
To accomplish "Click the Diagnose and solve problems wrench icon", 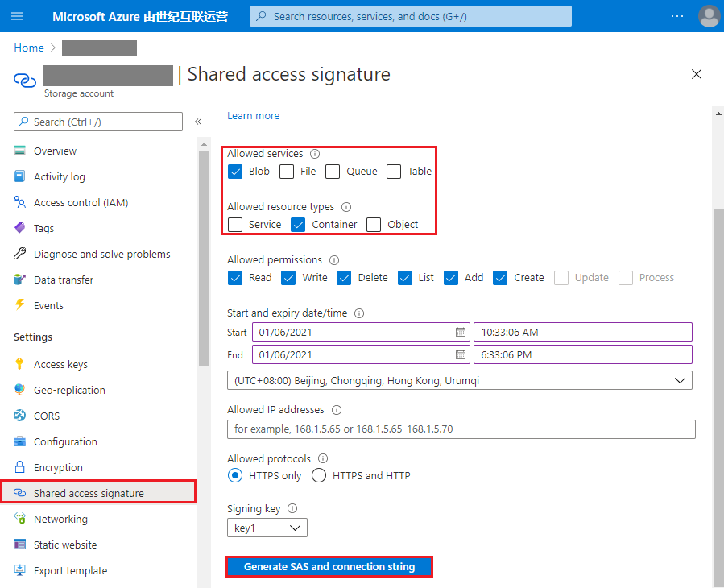I will point(19,254).
